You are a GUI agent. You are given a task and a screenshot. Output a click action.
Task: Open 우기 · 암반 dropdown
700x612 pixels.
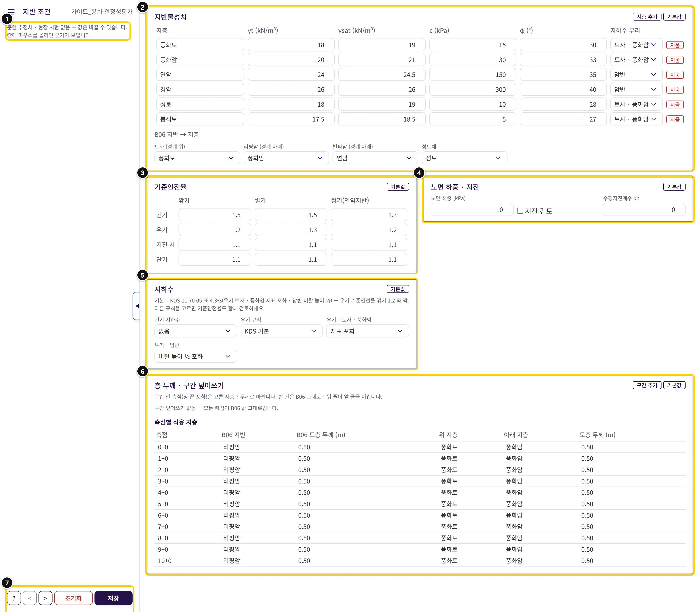pyautogui.click(x=196, y=356)
